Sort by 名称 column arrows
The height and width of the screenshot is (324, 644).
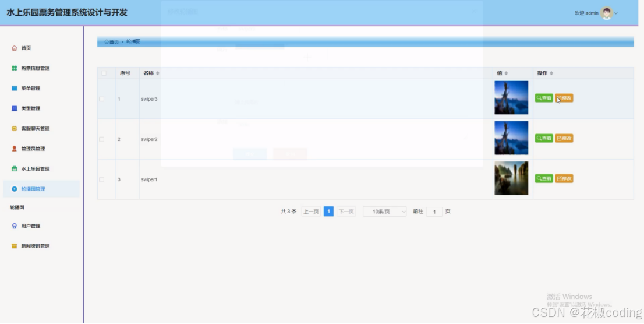coord(158,73)
